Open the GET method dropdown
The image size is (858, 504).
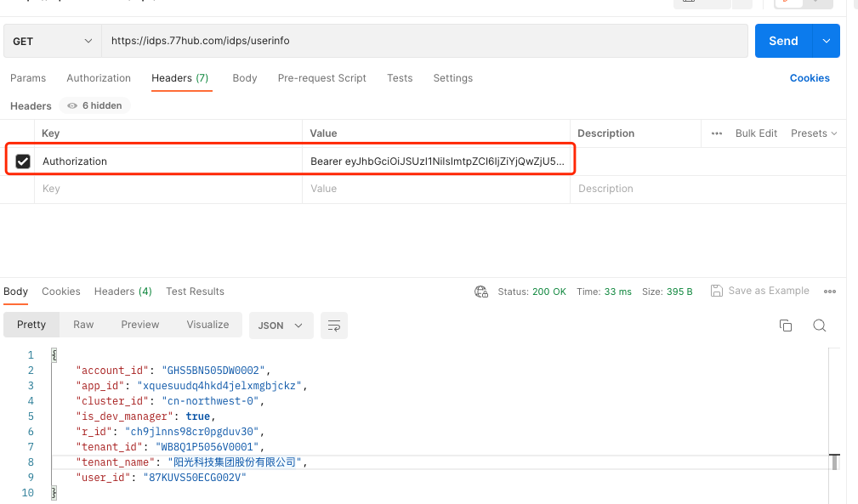pyautogui.click(x=53, y=41)
